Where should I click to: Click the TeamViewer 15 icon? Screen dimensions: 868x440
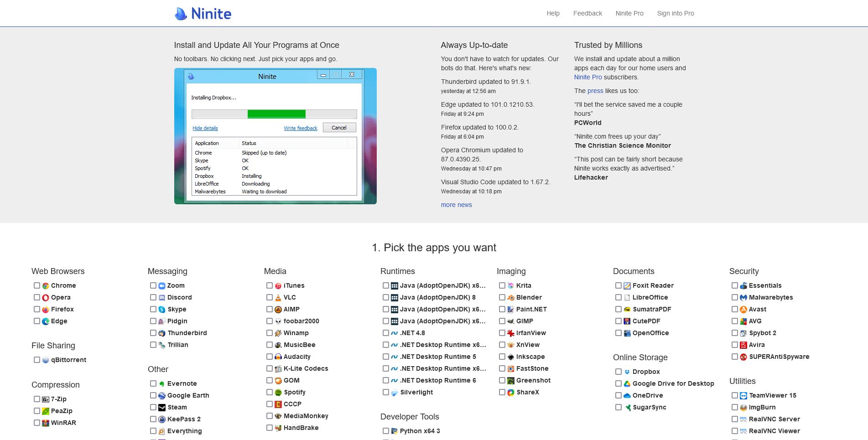pyautogui.click(x=743, y=396)
